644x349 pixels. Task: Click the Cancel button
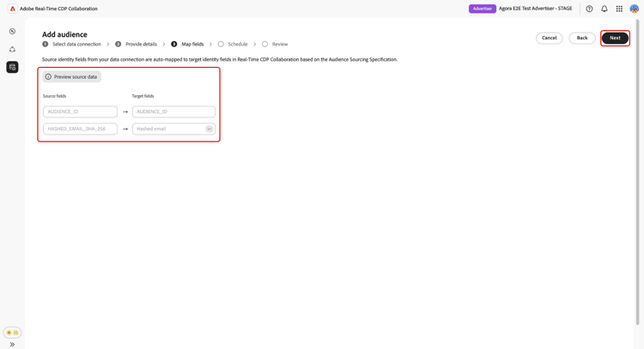click(x=550, y=38)
